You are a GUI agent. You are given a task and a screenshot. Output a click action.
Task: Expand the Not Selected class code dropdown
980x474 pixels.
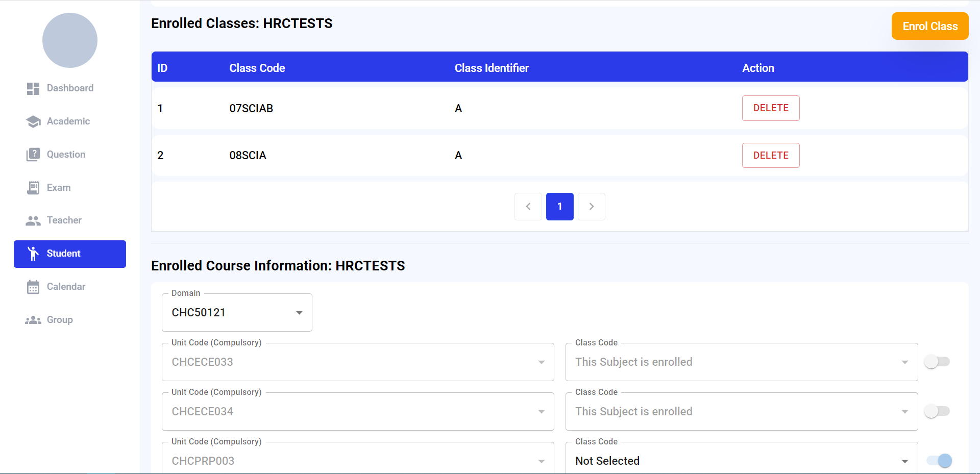(x=741, y=461)
